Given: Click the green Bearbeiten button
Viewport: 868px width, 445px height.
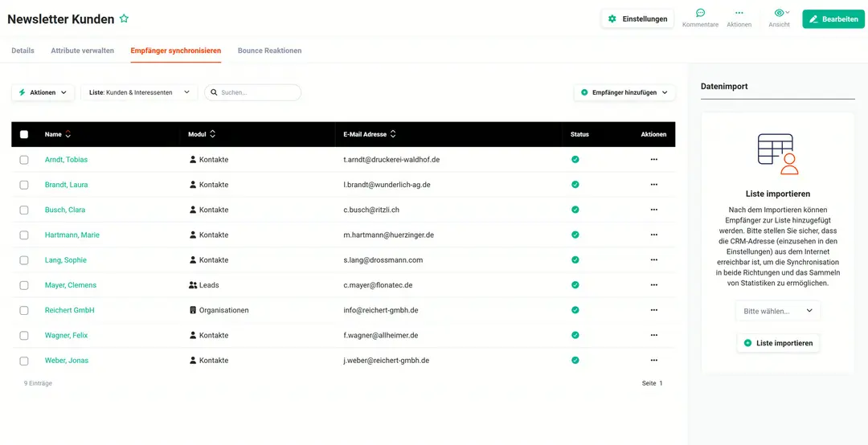Looking at the screenshot, I should coord(833,18).
